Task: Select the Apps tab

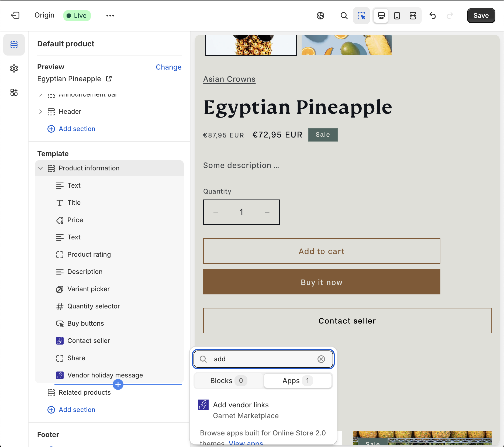Action: 298,381
